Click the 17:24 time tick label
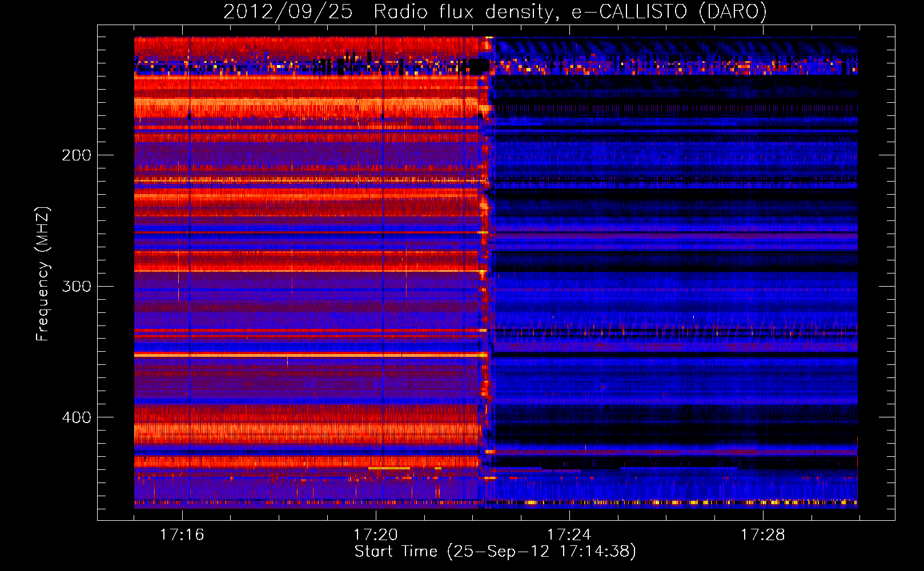 click(x=569, y=535)
